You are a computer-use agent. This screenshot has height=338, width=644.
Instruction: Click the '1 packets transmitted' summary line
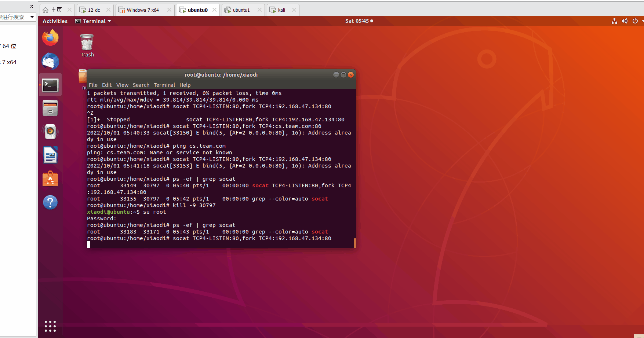point(184,93)
